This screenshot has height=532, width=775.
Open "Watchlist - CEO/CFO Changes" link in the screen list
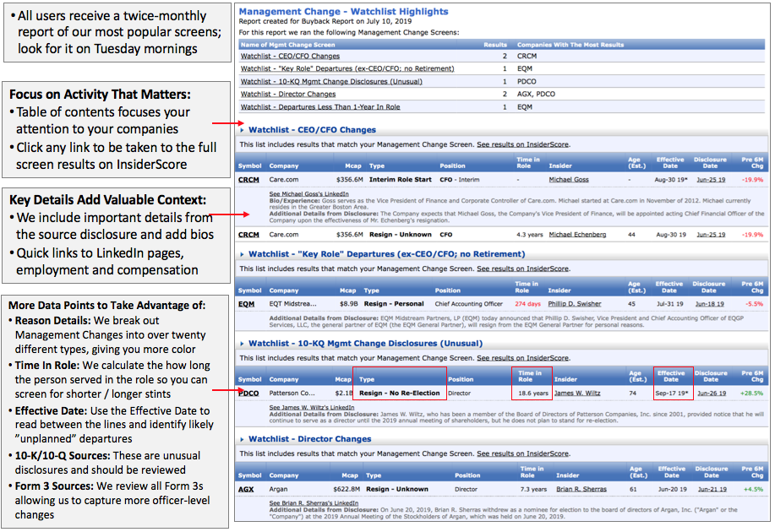(x=290, y=57)
